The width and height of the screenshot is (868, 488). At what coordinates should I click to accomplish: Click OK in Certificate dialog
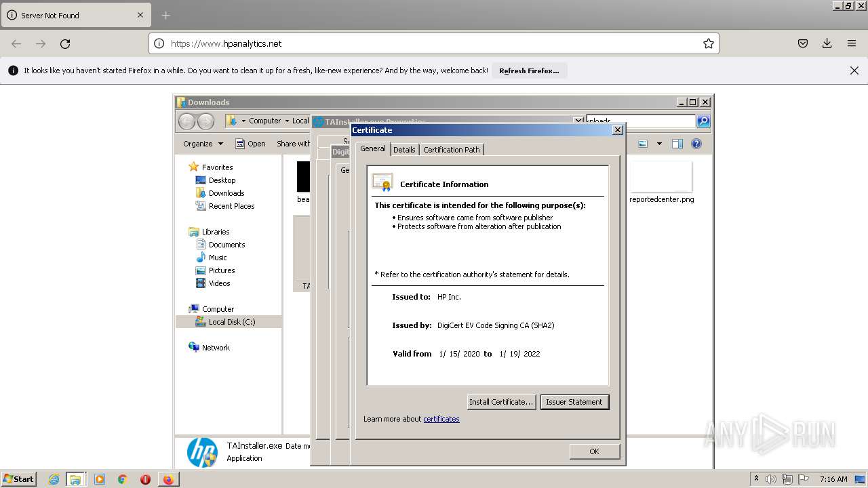coord(594,451)
